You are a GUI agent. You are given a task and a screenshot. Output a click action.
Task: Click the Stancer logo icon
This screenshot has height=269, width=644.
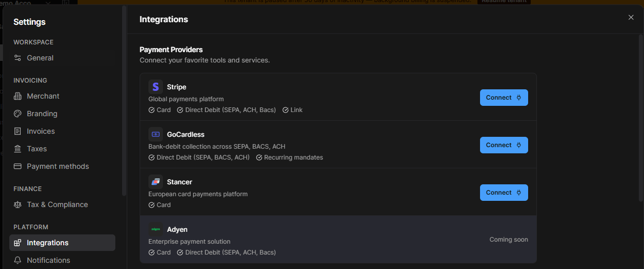[156, 182]
